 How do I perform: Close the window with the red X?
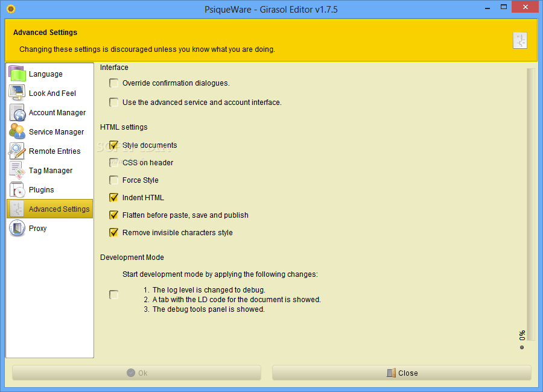coord(525,7)
